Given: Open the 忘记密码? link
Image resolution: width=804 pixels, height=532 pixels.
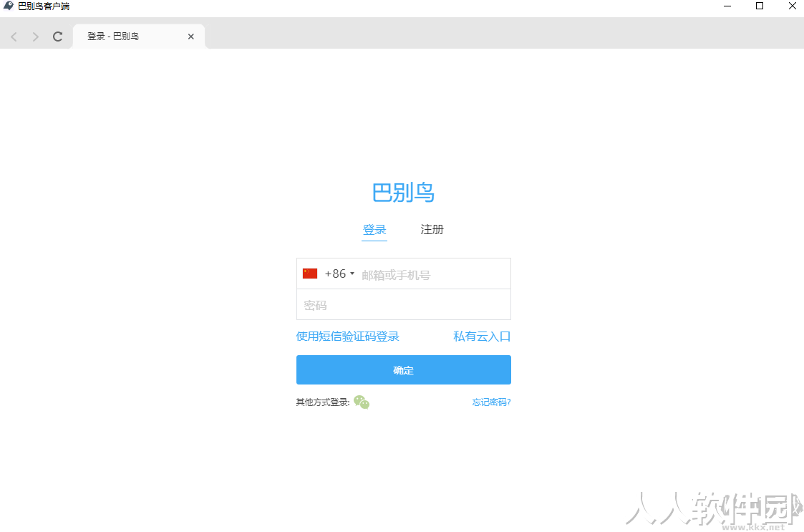Looking at the screenshot, I should point(491,402).
